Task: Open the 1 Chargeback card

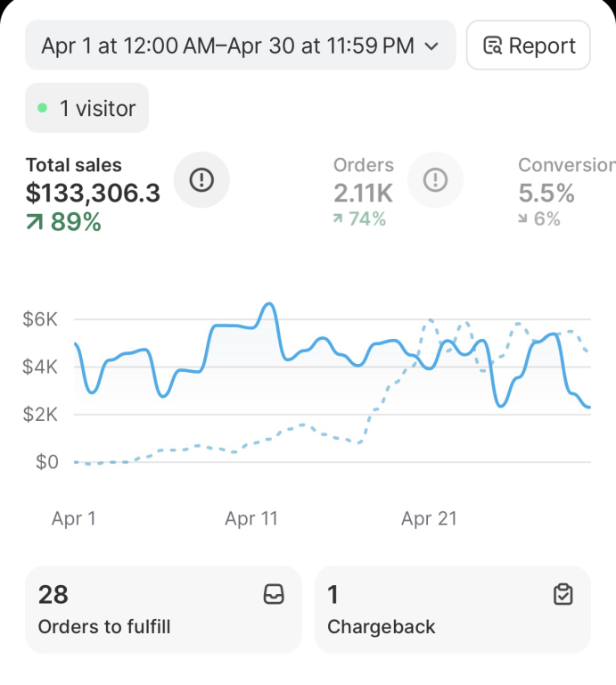Action: pos(452,609)
